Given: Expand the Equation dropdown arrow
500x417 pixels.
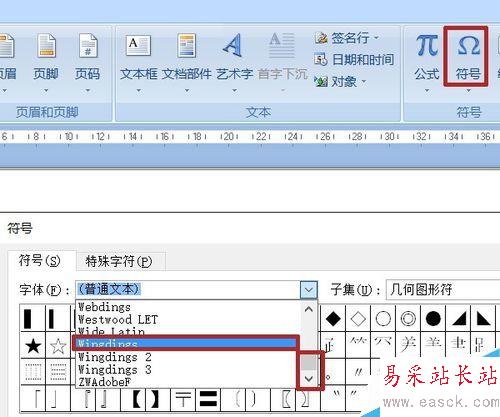Looking at the screenshot, I should [x=427, y=90].
